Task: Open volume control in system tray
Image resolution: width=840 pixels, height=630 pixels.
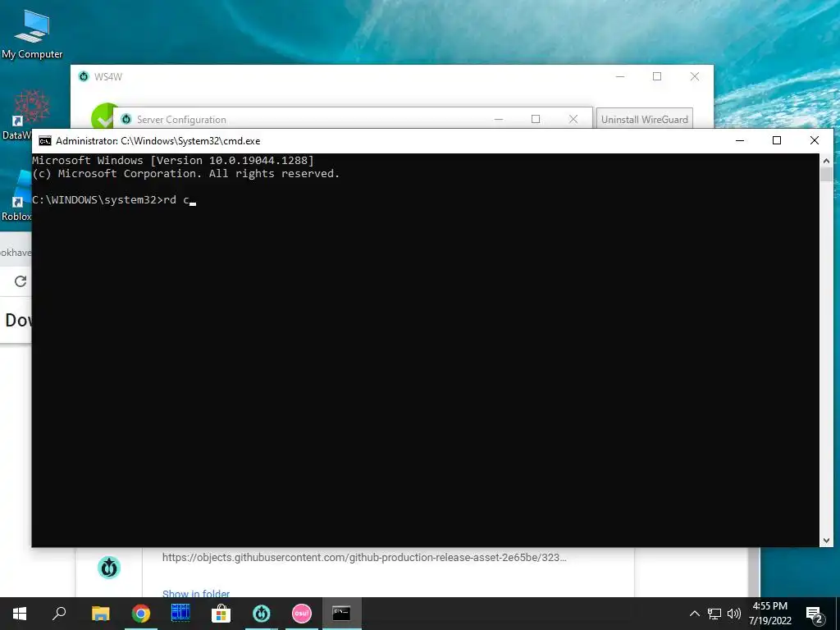Action: 734,614
